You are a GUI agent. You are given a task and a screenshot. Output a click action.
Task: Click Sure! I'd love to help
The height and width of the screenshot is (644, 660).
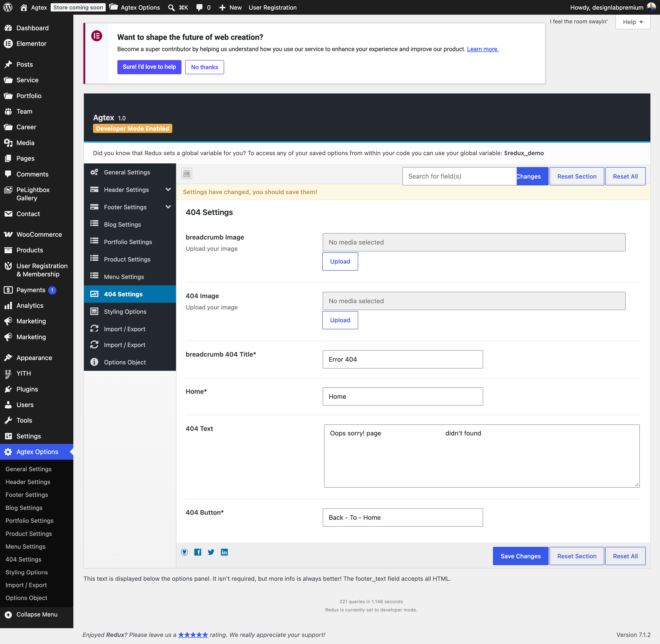click(149, 67)
